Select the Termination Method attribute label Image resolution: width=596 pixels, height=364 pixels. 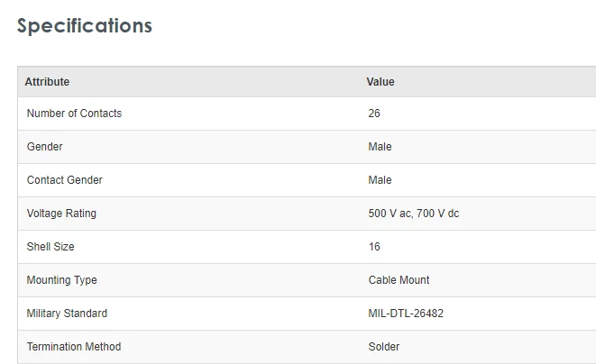click(74, 347)
